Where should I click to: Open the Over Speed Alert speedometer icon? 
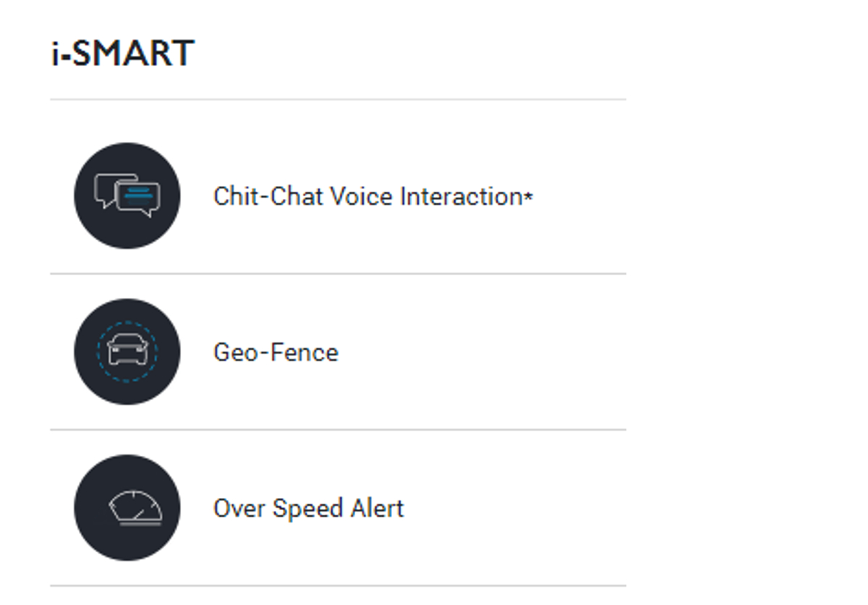tap(127, 507)
